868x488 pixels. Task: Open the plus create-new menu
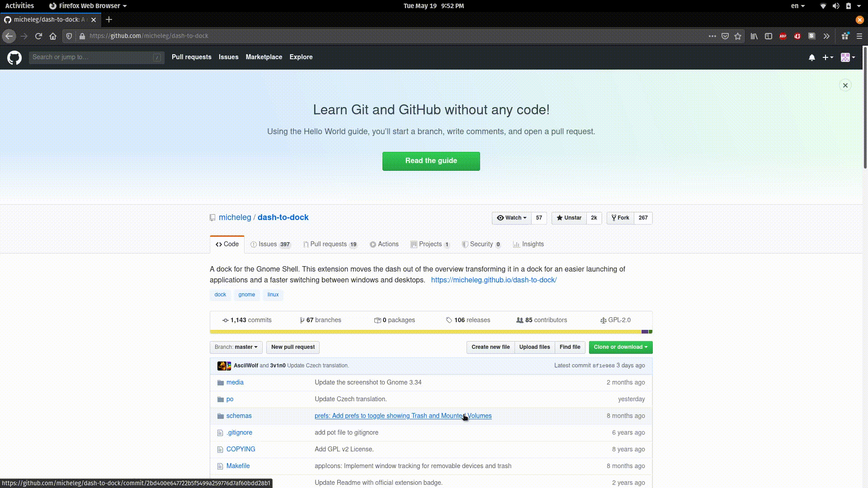828,57
